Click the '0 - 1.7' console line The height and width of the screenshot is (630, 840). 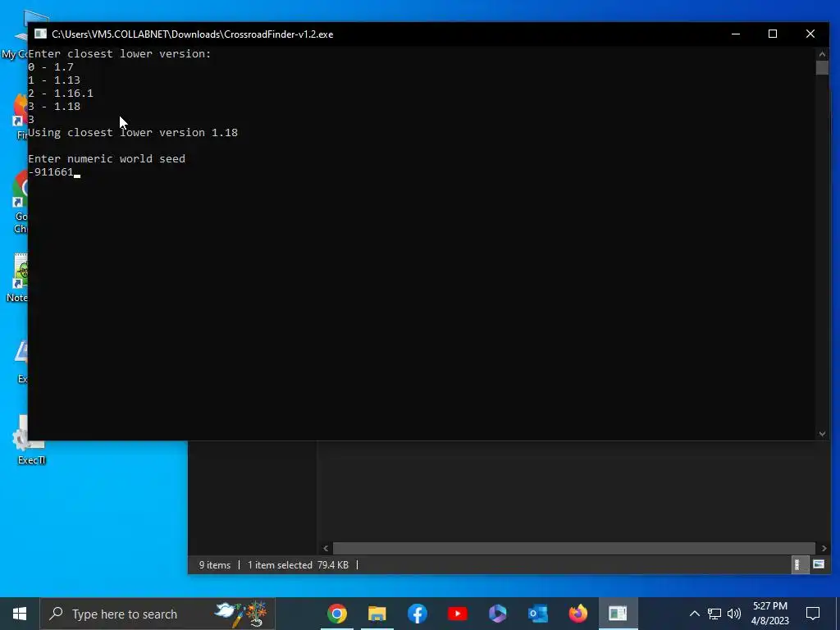point(50,67)
